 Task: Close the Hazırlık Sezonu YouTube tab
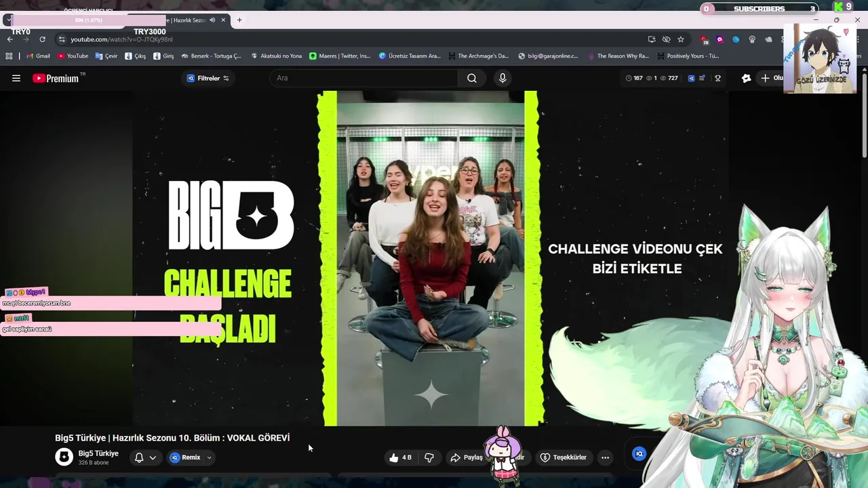pos(223,20)
